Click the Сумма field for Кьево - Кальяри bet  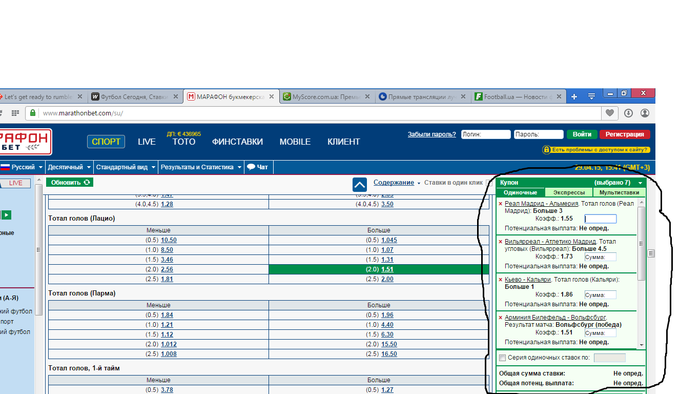[600, 294]
